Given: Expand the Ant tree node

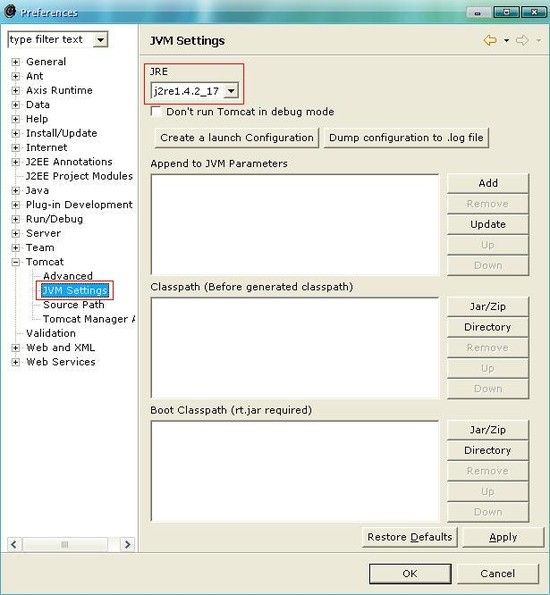Looking at the screenshot, I should coord(15,76).
